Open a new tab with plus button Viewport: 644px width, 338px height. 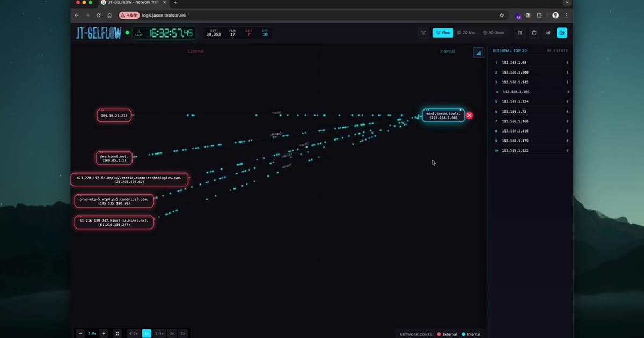[x=175, y=3]
